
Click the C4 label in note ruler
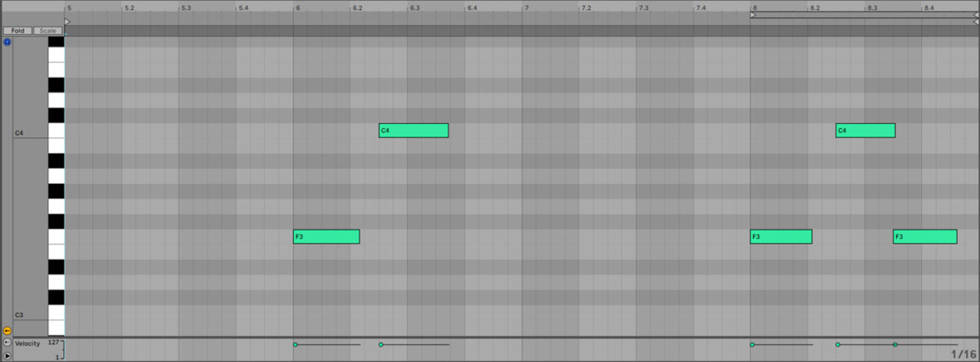[19, 132]
